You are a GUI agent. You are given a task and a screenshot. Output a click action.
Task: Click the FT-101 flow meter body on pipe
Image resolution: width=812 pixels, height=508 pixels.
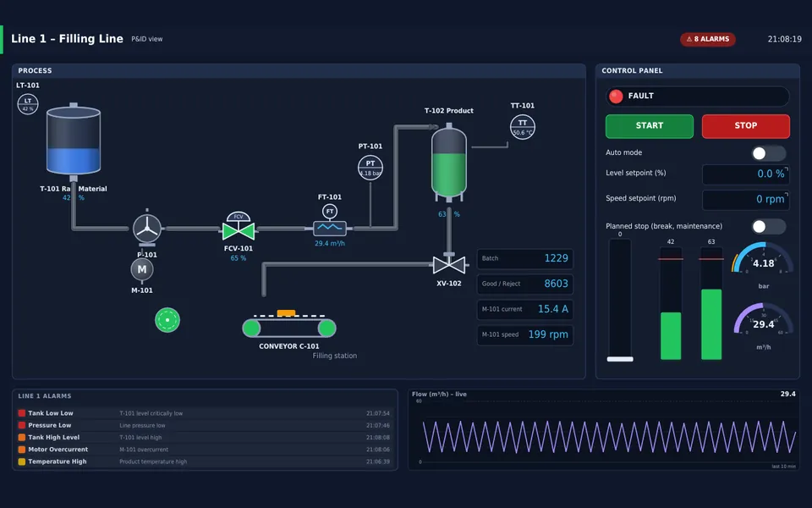[x=330, y=228]
